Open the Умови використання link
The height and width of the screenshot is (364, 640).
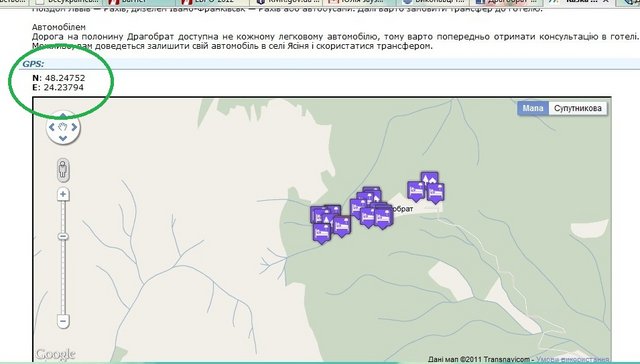(572, 360)
